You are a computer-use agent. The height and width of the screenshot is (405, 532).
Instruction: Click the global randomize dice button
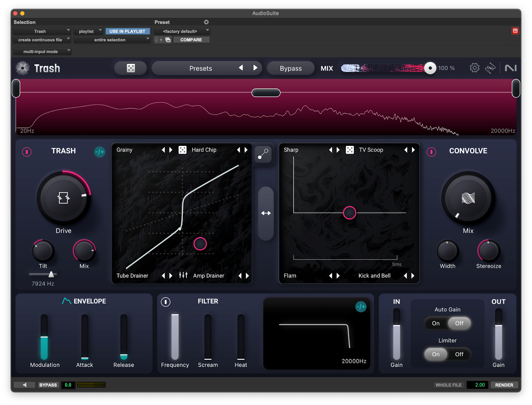131,68
